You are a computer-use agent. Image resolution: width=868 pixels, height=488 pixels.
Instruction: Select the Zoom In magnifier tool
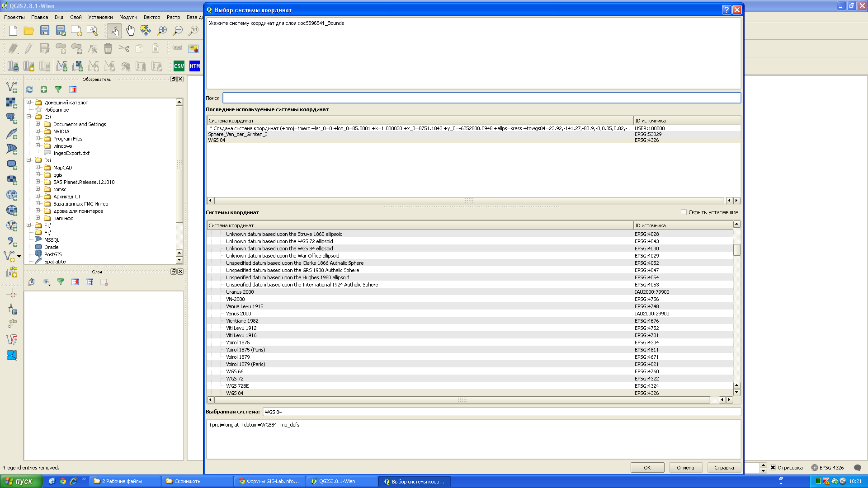click(x=161, y=31)
